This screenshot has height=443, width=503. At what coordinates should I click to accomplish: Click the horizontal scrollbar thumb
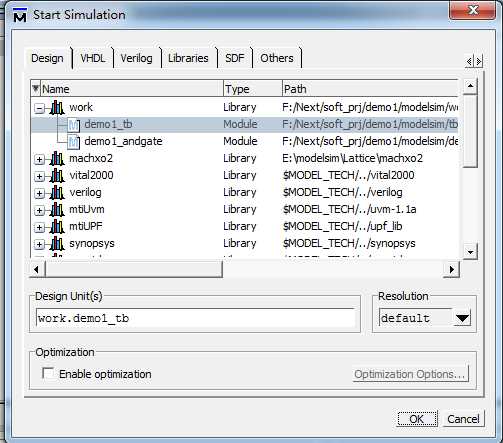[133, 269]
